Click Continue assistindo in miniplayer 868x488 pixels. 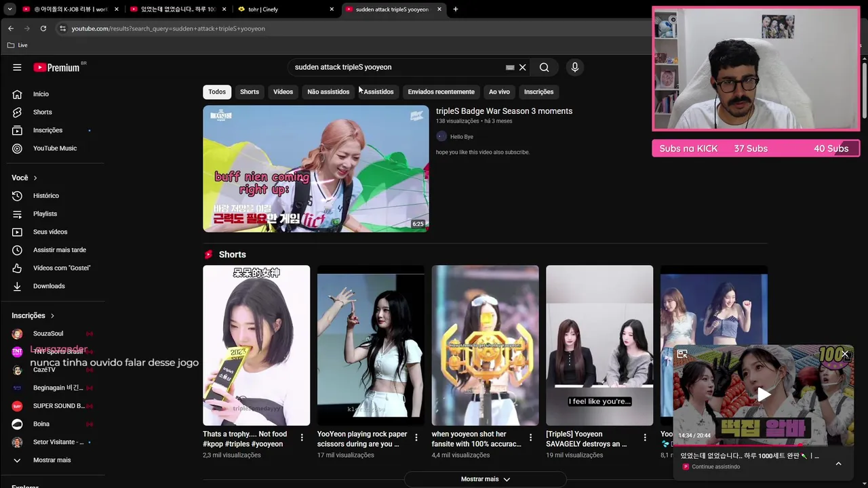(715, 467)
